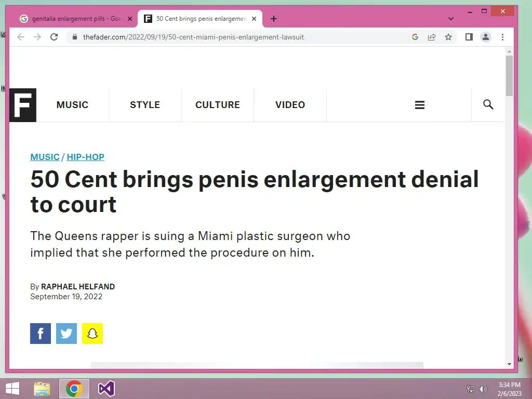
Task: Minimize the Chrome window
Action: tap(470, 11)
